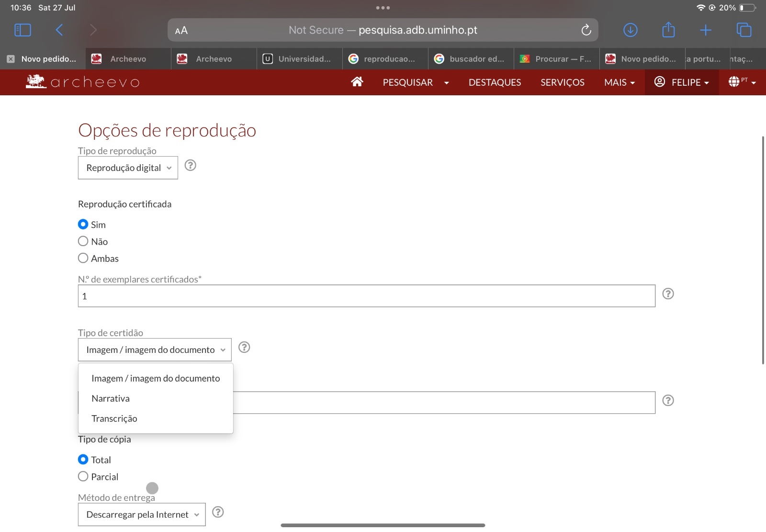
Task: Tap the three-dots multitasking control
Action: (x=383, y=8)
